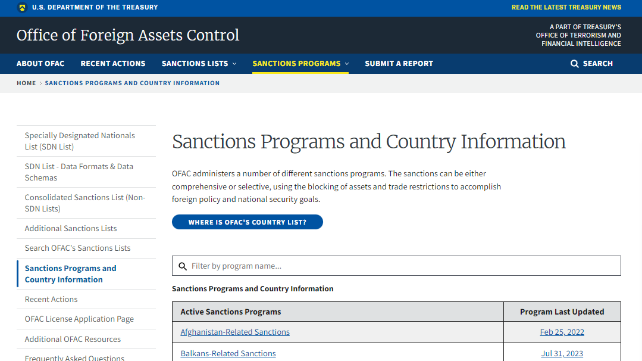Image resolution: width=642 pixels, height=361 pixels.
Task: Click the magnifier icon in the filter box
Action: click(x=183, y=266)
